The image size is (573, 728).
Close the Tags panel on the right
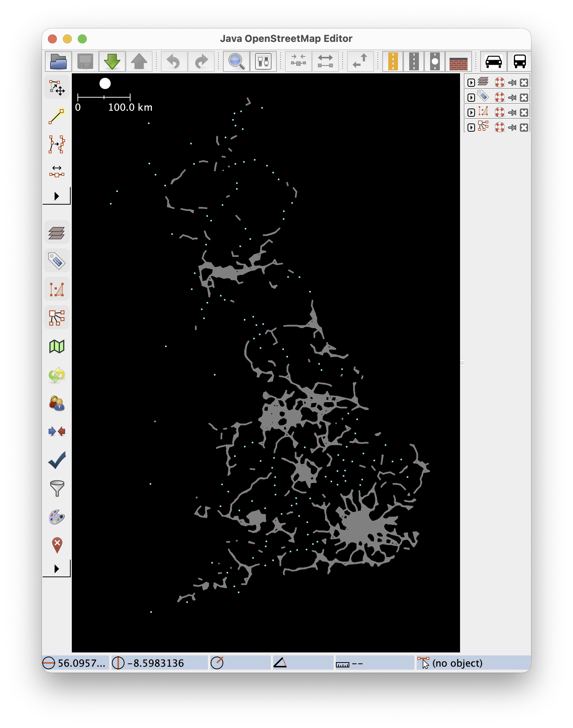pyautogui.click(x=524, y=98)
